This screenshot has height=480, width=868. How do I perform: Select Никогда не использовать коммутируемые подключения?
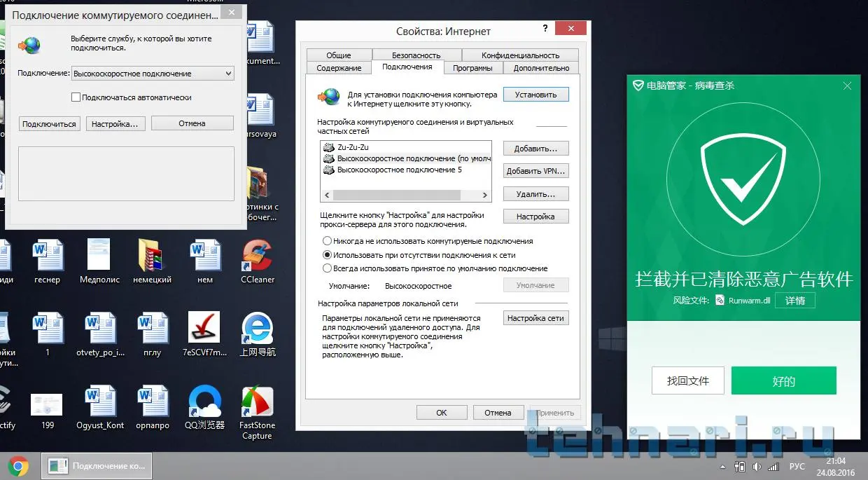(327, 241)
